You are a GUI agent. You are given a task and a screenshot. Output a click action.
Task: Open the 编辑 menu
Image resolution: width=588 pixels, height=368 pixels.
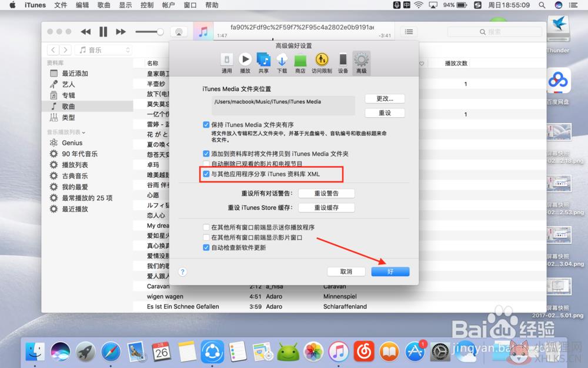(82, 5)
